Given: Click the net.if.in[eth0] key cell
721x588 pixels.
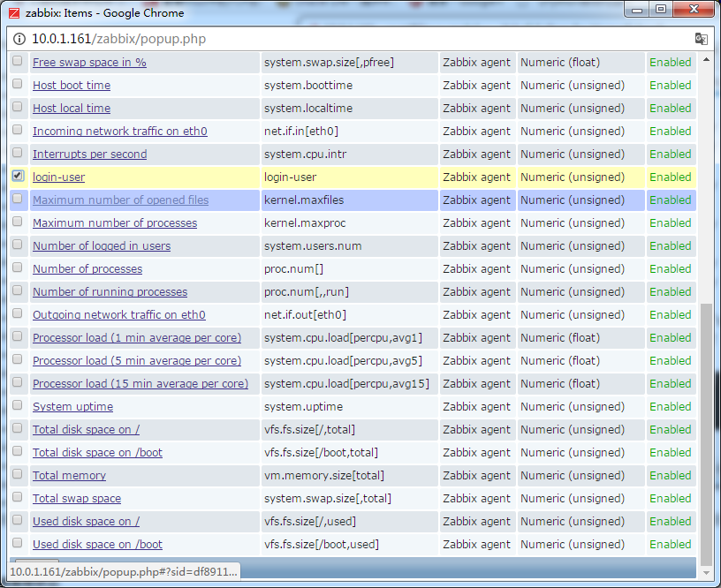Looking at the screenshot, I should click(x=350, y=132).
